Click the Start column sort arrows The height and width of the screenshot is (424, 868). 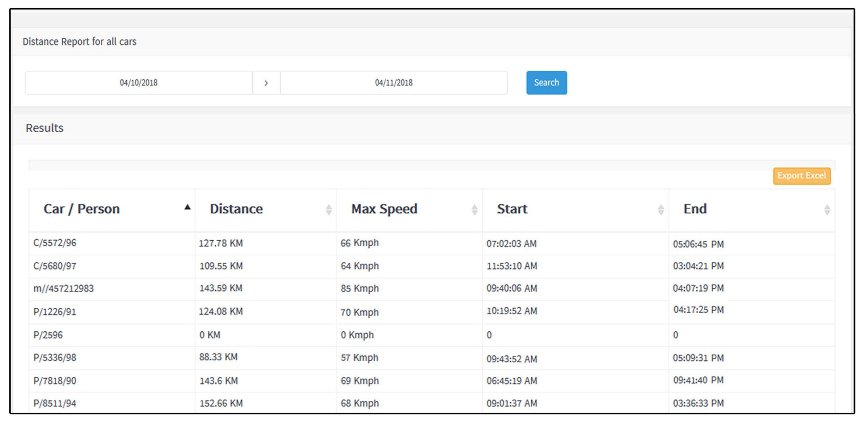tap(661, 210)
